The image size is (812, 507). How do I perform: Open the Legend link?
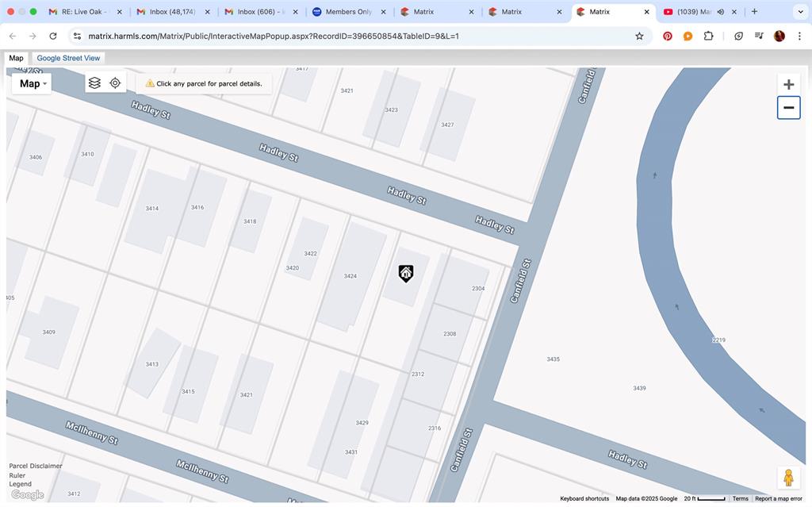click(x=20, y=484)
